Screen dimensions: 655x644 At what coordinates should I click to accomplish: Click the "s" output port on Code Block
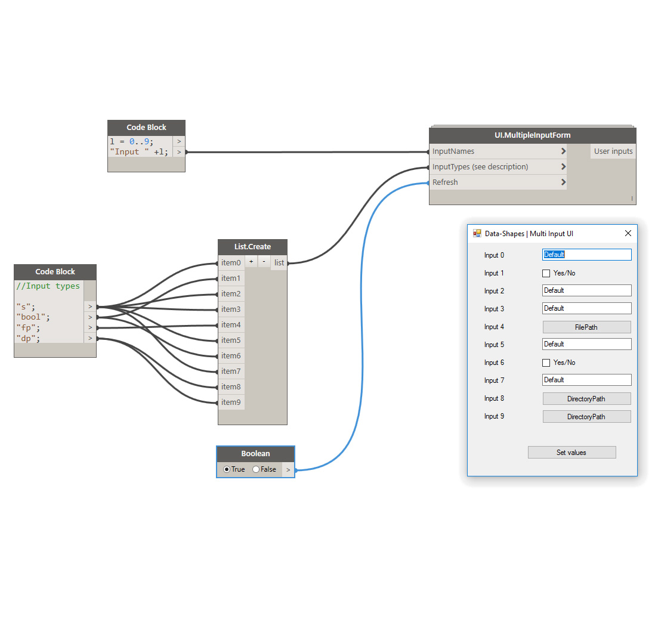pyautogui.click(x=90, y=306)
